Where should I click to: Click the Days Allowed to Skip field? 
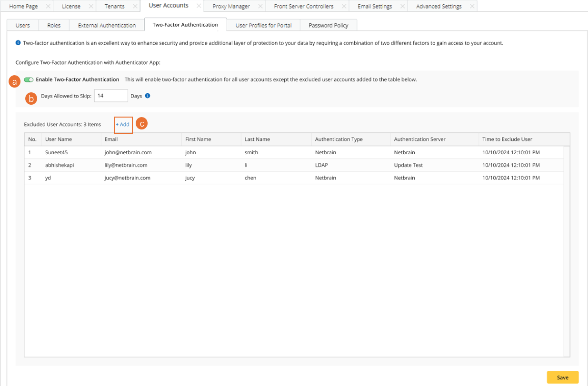111,96
